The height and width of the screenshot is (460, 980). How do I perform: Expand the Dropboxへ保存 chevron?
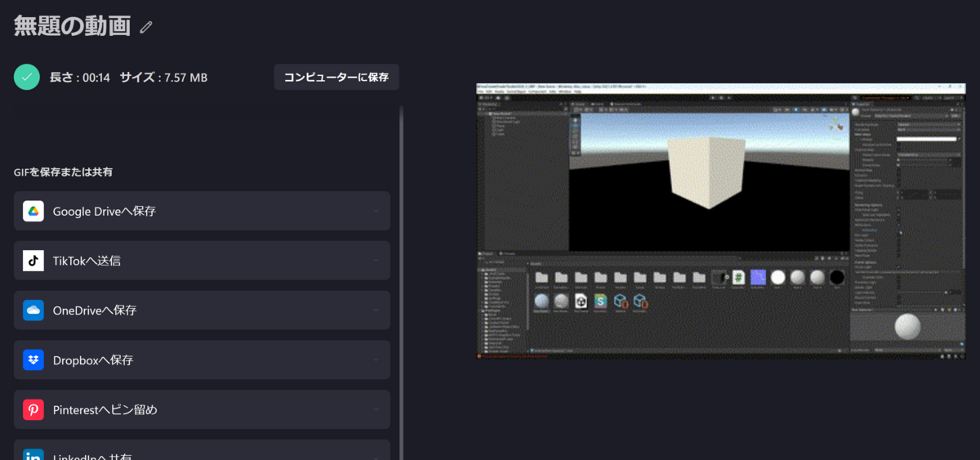376,360
